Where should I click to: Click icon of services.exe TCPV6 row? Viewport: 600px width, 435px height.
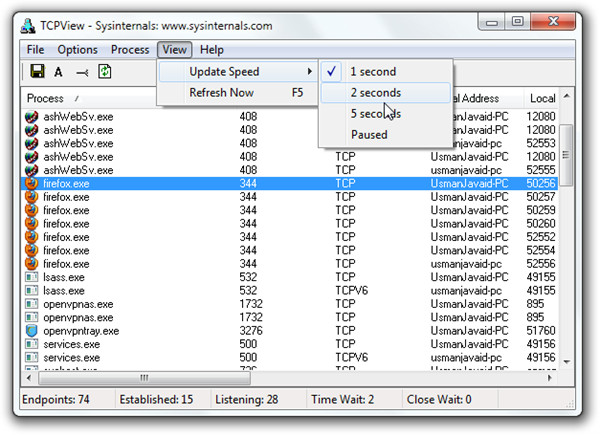tap(31, 357)
